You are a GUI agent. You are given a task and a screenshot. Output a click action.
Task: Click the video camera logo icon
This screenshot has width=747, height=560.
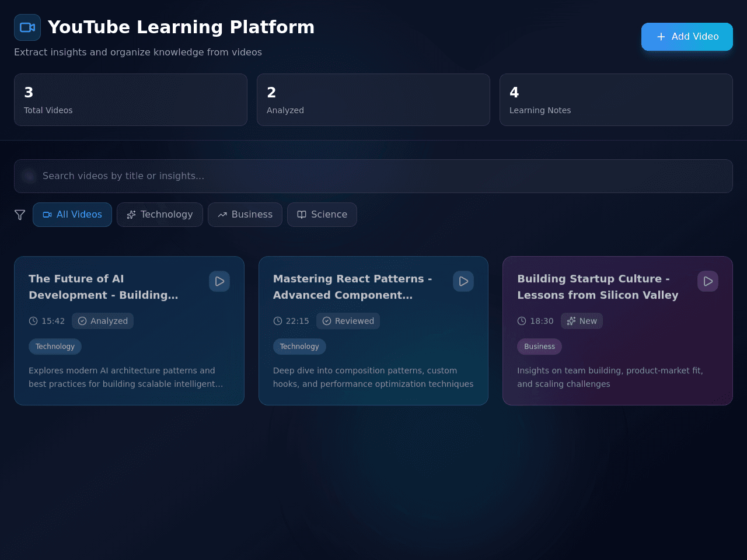[27, 27]
